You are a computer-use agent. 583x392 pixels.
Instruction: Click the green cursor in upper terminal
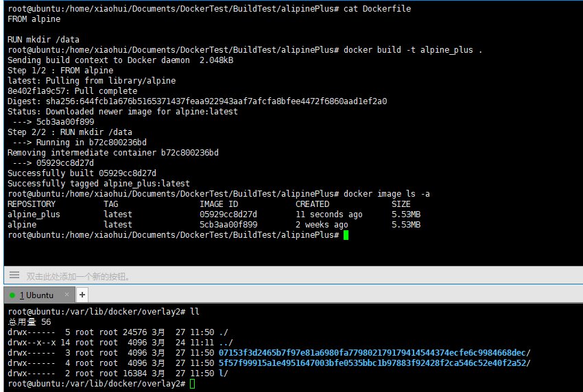(x=346, y=235)
